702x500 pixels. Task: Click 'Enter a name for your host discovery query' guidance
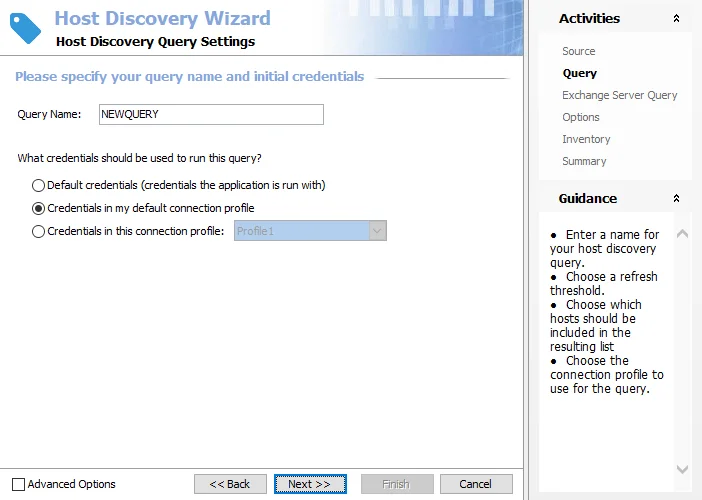tap(604, 248)
